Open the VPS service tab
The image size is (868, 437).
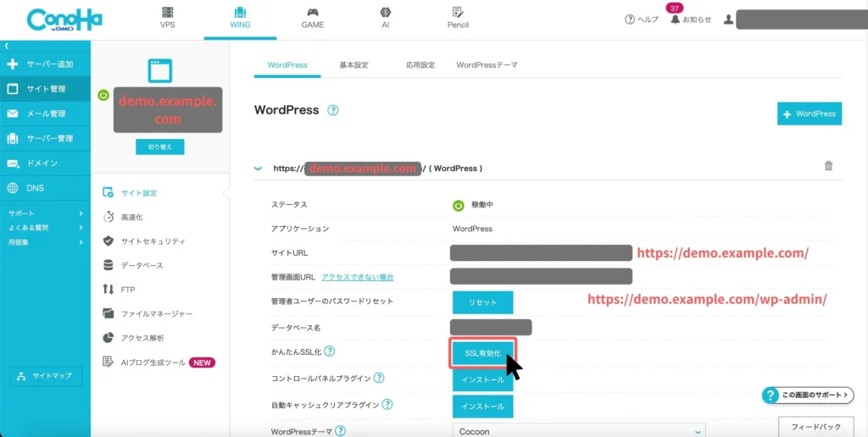[167, 19]
